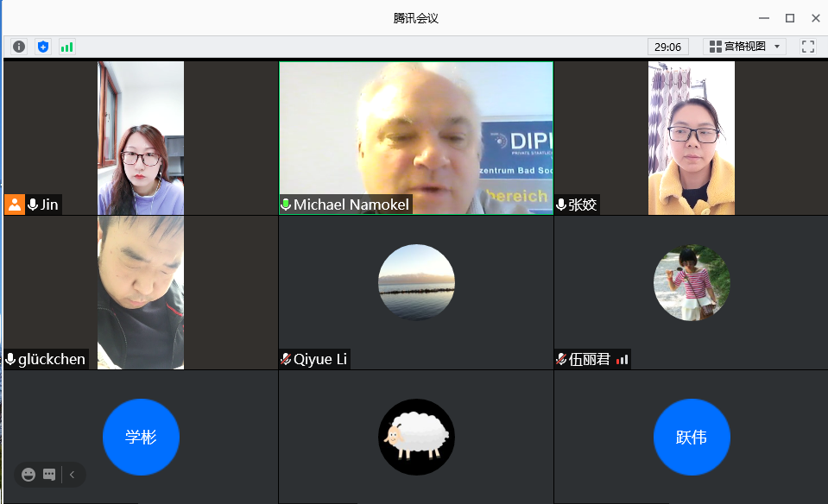Expand the 宫格视图 layout dropdown
Screen dimensions: 828x504
pyautogui.click(x=743, y=47)
